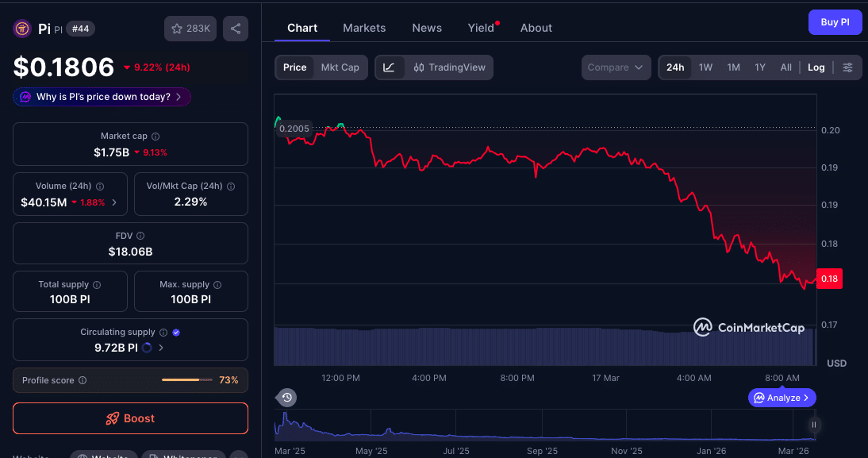868x458 pixels.
Task: Click the 9.72B PI circulating supply value
Action: click(117, 348)
